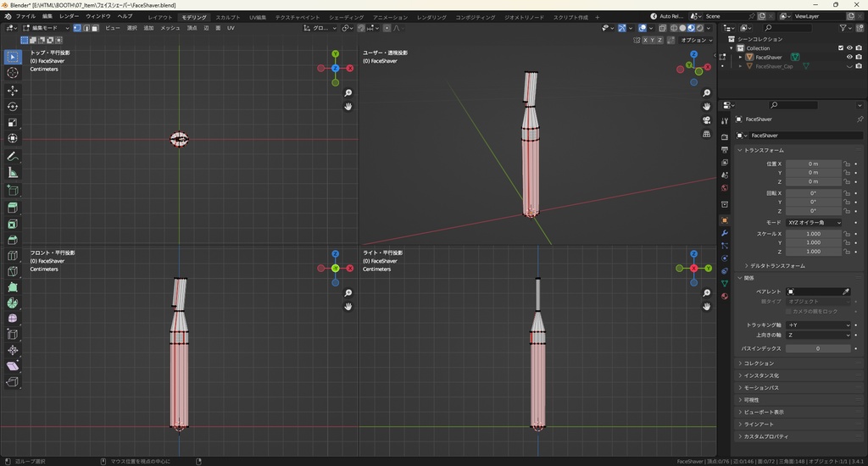The image size is (868, 466).
Task: Choose the Rotate tool
Action: tap(13, 106)
